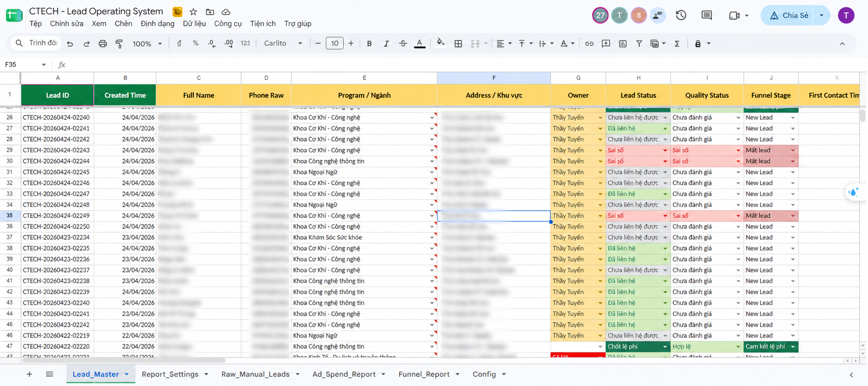Click the undo arrow icon
The width and height of the screenshot is (868, 386).
click(x=70, y=43)
